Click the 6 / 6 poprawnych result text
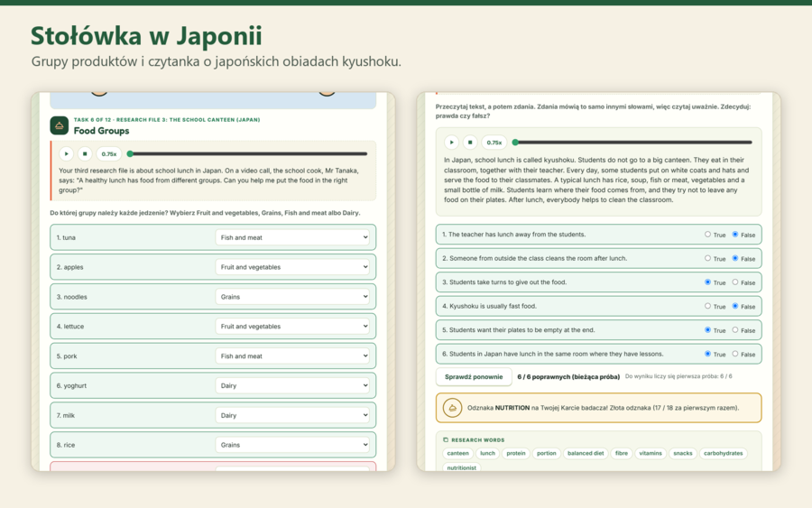Screen dimensions: 812x508 point(568,377)
